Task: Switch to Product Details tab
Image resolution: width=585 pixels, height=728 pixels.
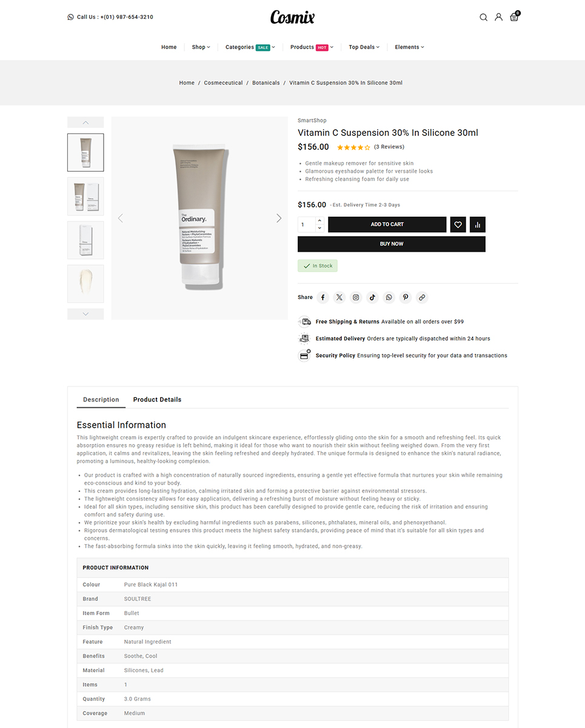Action: [x=157, y=399]
